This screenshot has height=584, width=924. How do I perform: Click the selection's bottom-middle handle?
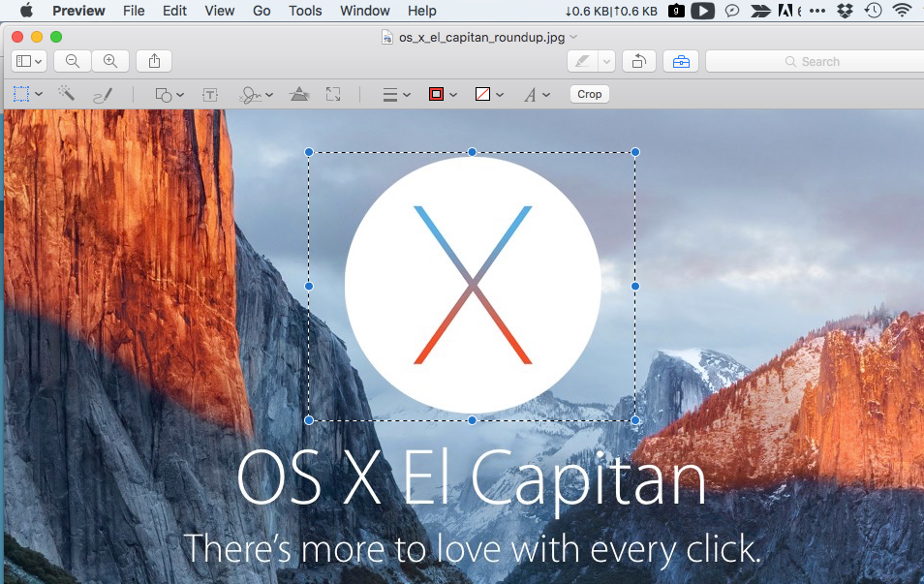point(472,420)
